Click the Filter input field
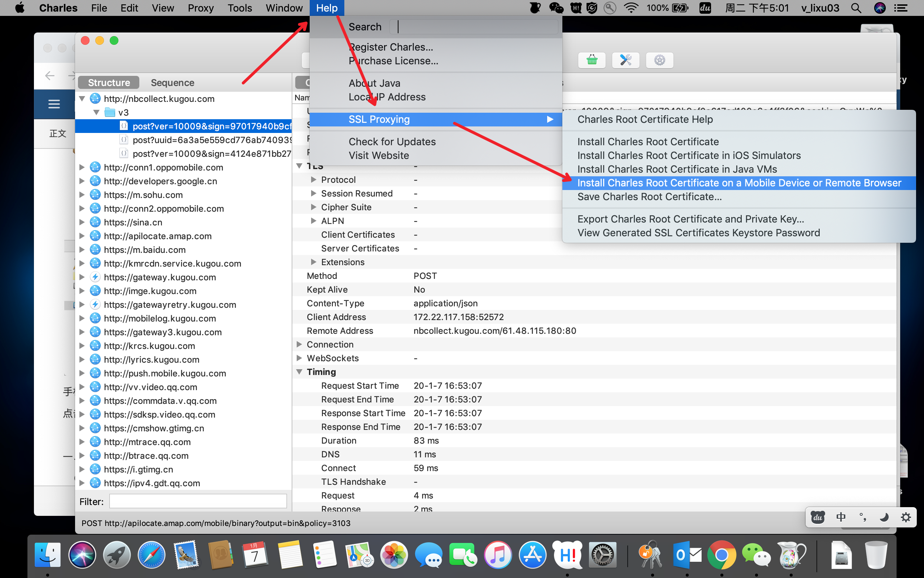 (x=198, y=501)
